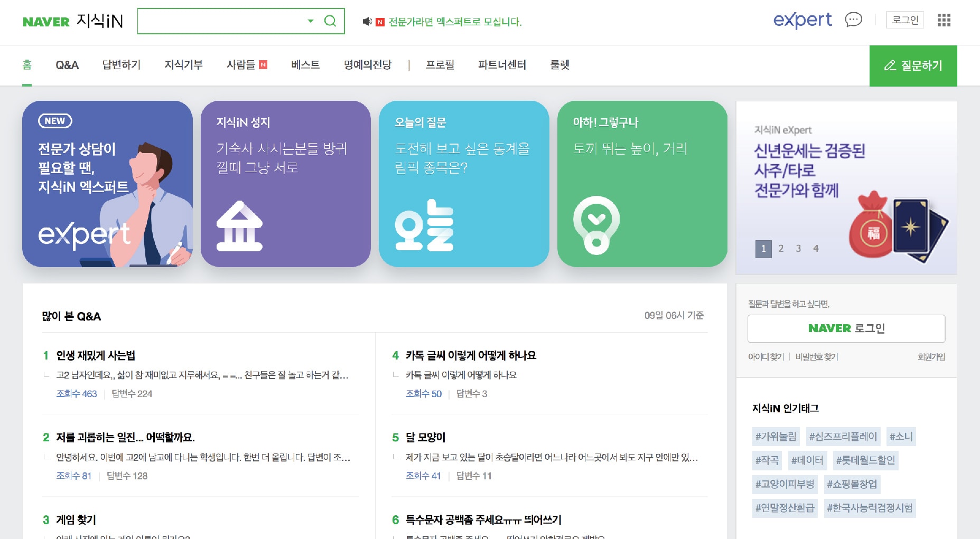Open the search box dropdown arrow
This screenshot has width=980, height=539.
coord(311,21)
